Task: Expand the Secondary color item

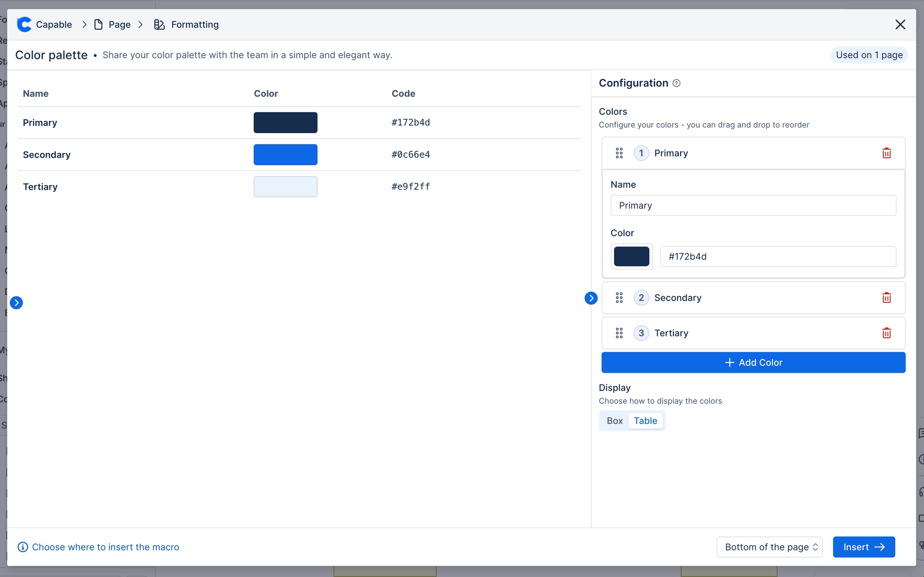Action: (x=678, y=298)
